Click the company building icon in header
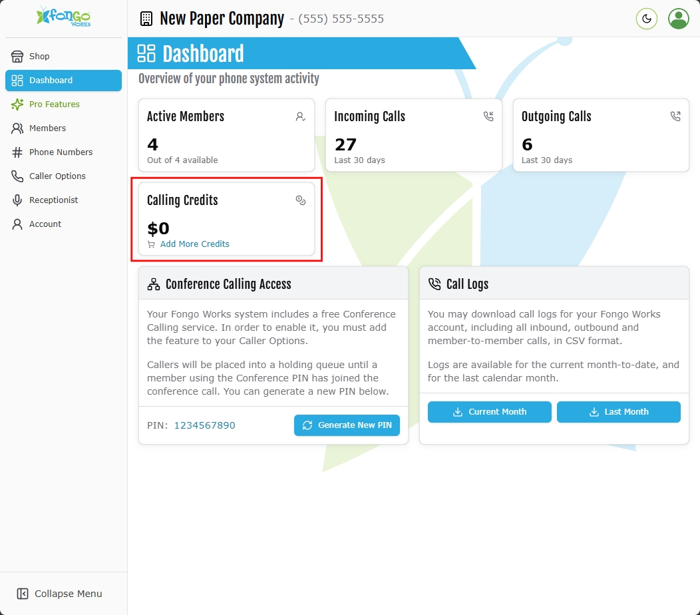This screenshot has height=615, width=700. 146,19
